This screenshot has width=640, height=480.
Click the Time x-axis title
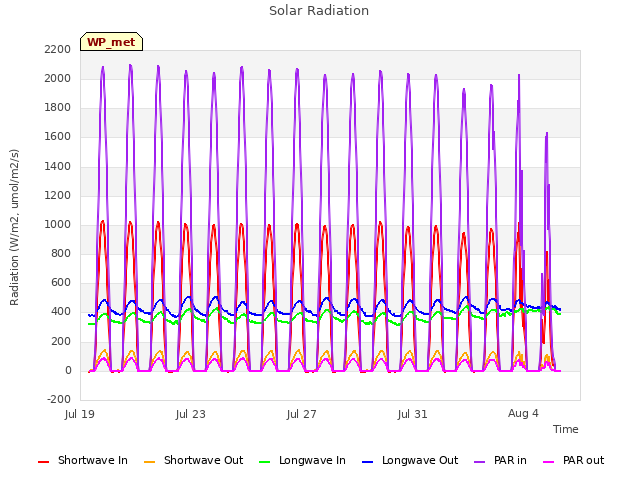[565, 429]
